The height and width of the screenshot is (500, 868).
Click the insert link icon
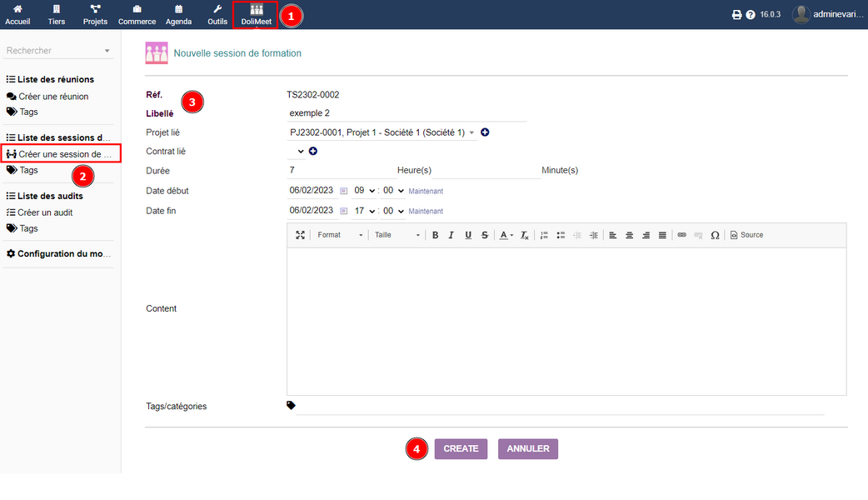(x=681, y=235)
